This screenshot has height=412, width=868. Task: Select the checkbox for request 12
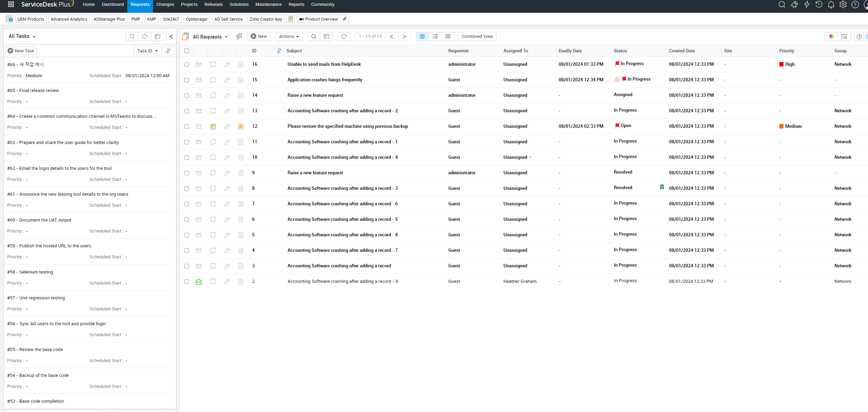click(187, 126)
